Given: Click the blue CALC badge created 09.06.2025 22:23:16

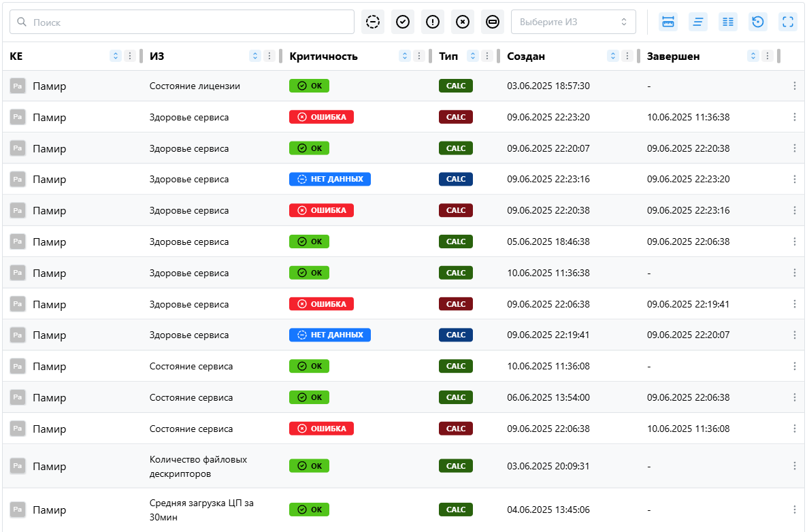Looking at the screenshot, I should tap(455, 179).
